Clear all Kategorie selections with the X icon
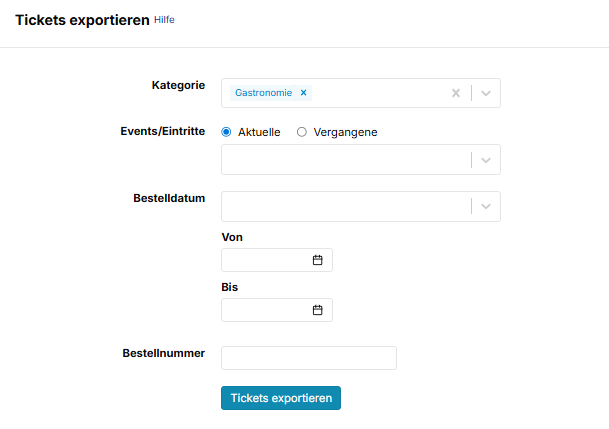 click(456, 93)
